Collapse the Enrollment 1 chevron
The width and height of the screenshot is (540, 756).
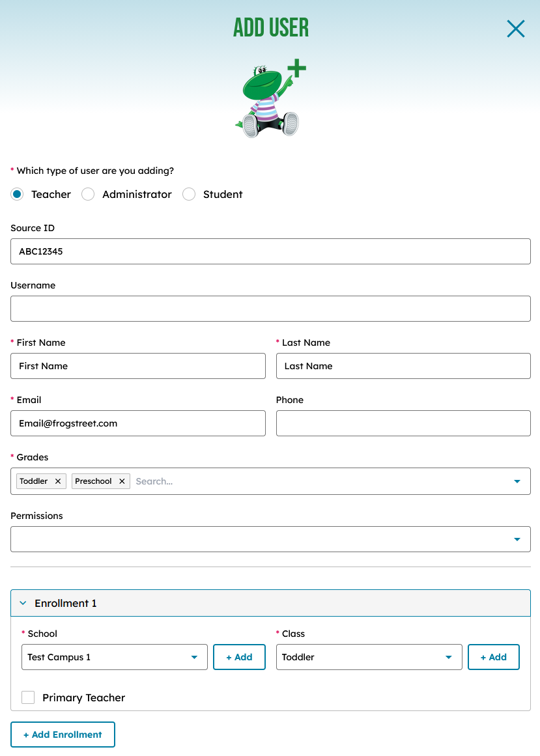click(x=23, y=604)
